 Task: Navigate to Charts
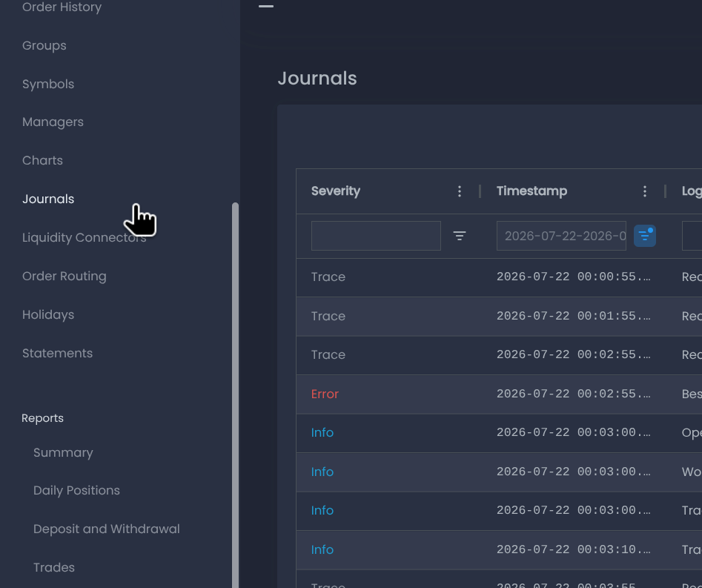pyautogui.click(x=42, y=160)
